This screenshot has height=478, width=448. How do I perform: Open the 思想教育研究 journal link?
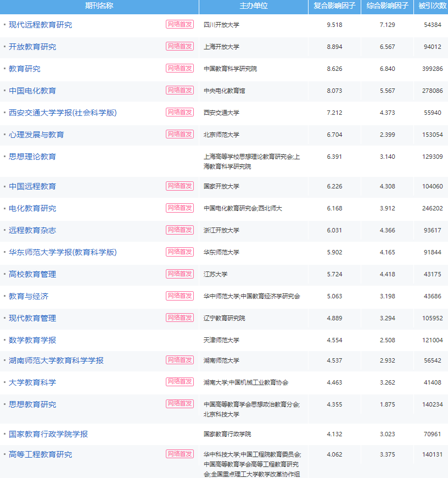[32, 404]
